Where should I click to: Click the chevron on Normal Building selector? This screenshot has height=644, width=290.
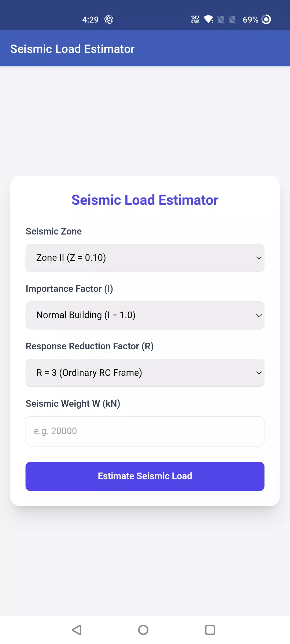pyautogui.click(x=259, y=315)
